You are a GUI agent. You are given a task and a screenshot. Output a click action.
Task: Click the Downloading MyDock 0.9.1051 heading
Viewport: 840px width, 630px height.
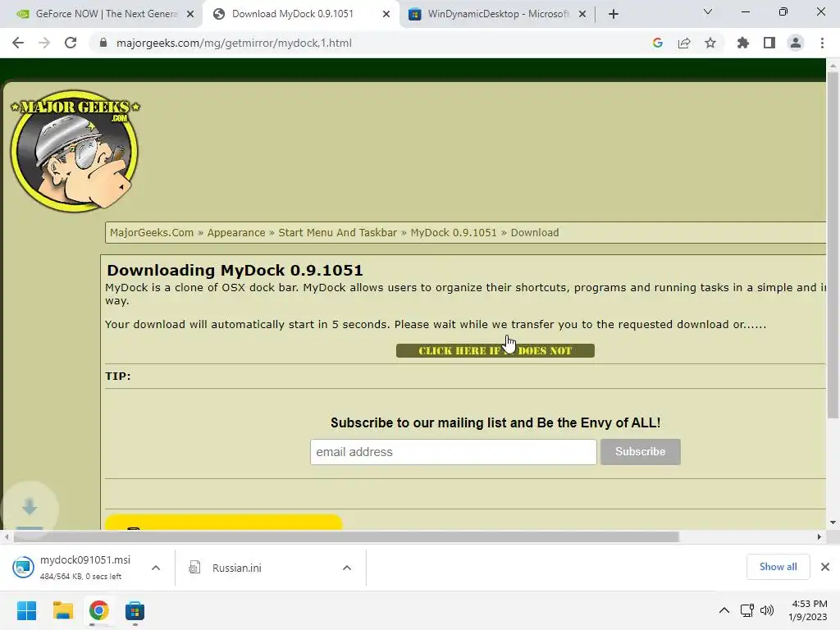(235, 270)
